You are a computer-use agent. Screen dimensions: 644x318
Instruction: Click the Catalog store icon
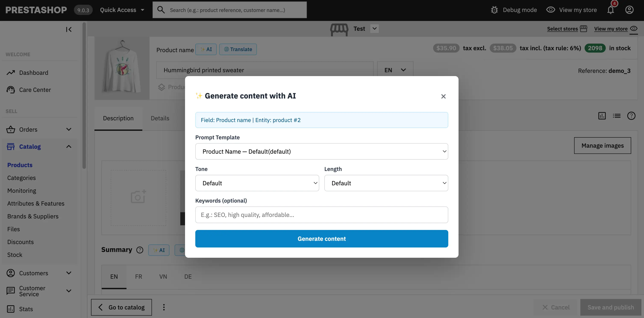[11, 147]
